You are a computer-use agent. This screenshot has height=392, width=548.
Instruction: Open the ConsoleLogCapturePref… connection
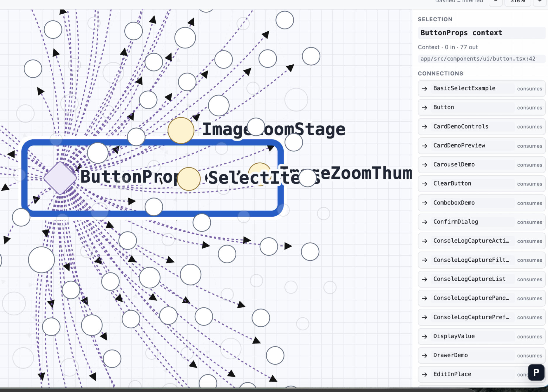[481, 317]
